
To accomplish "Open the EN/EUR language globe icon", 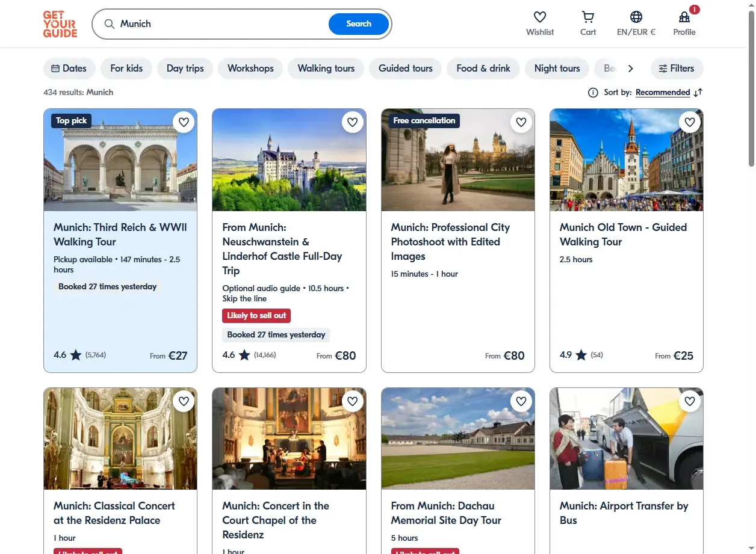I will pos(636,17).
